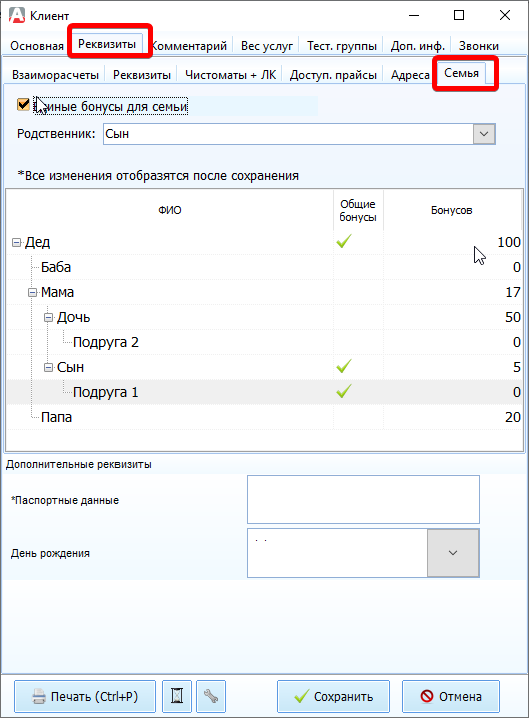Select the Папа row in family tree
Screen dimensions: 529x718
264,417
